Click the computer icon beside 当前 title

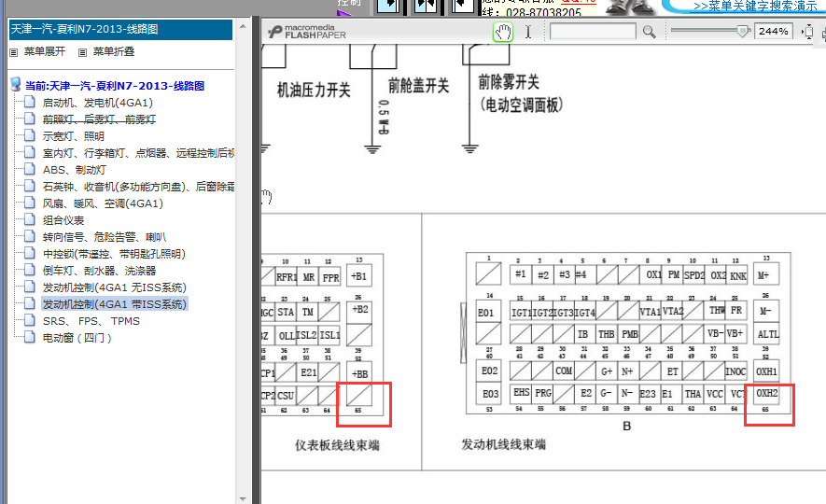click(x=15, y=84)
